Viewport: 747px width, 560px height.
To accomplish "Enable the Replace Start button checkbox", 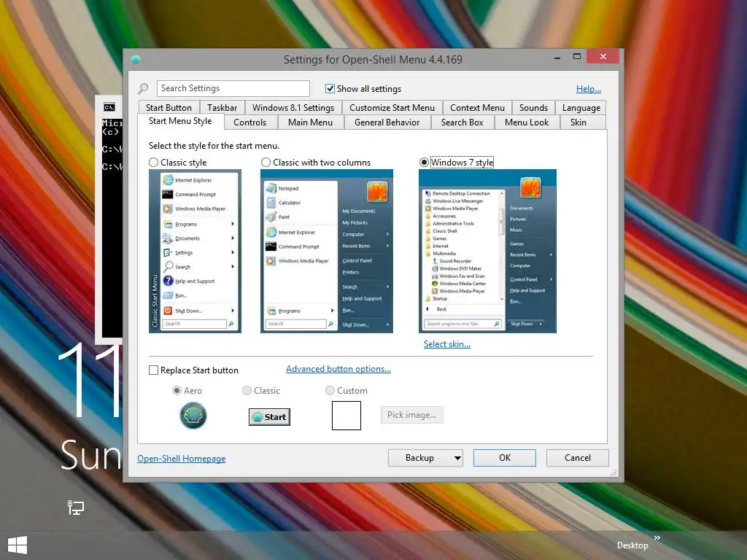I will (x=153, y=370).
